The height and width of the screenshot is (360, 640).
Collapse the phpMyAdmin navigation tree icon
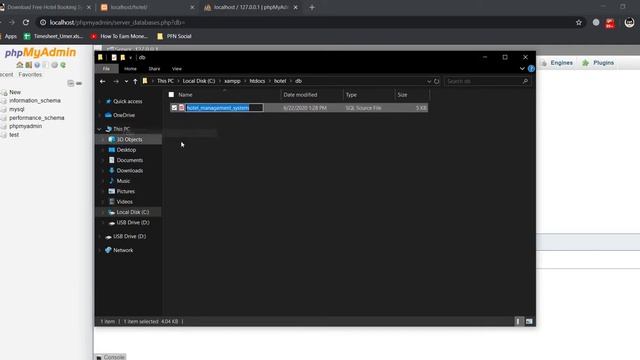[x=70, y=83]
